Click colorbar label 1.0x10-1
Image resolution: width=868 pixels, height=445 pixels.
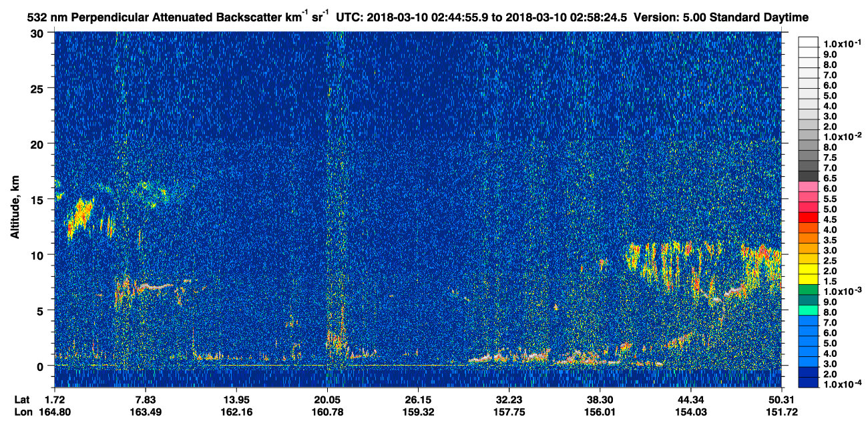pyautogui.click(x=842, y=43)
